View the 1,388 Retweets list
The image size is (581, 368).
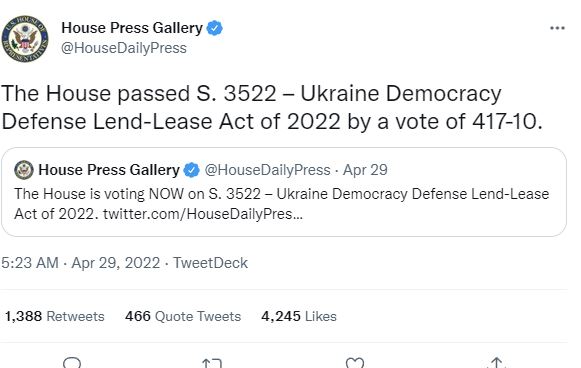(x=54, y=316)
